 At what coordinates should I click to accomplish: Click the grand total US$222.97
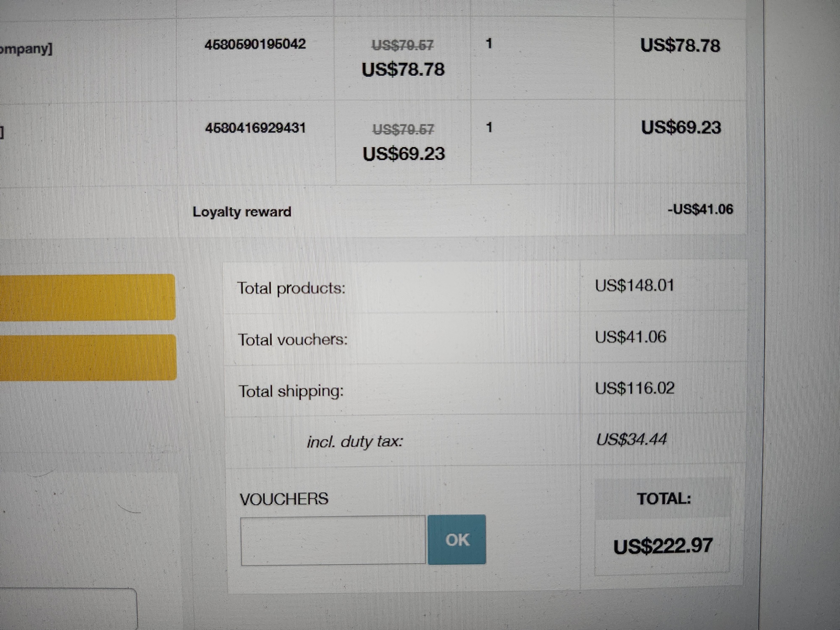coord(663,546)
